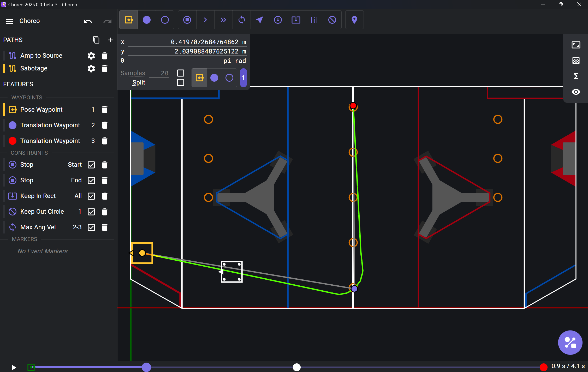Open Sabotage path settings gear
Viewport: 588px width, 372px height.
[91, 69]
